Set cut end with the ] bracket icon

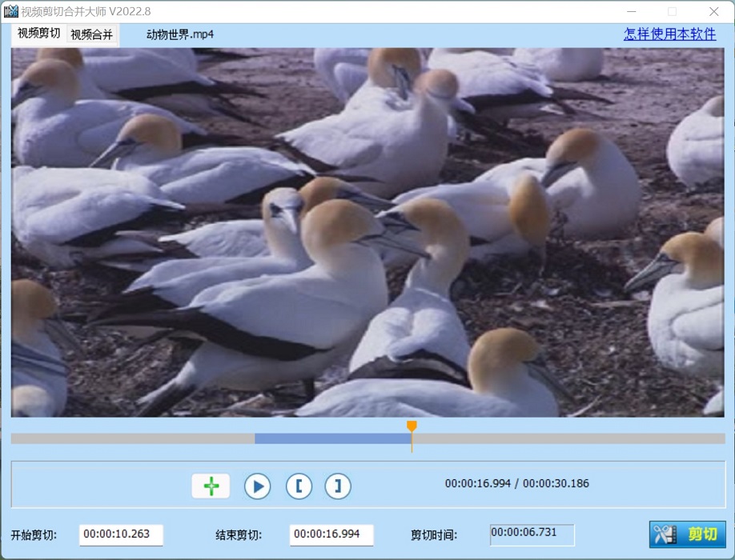pos(337,486)
